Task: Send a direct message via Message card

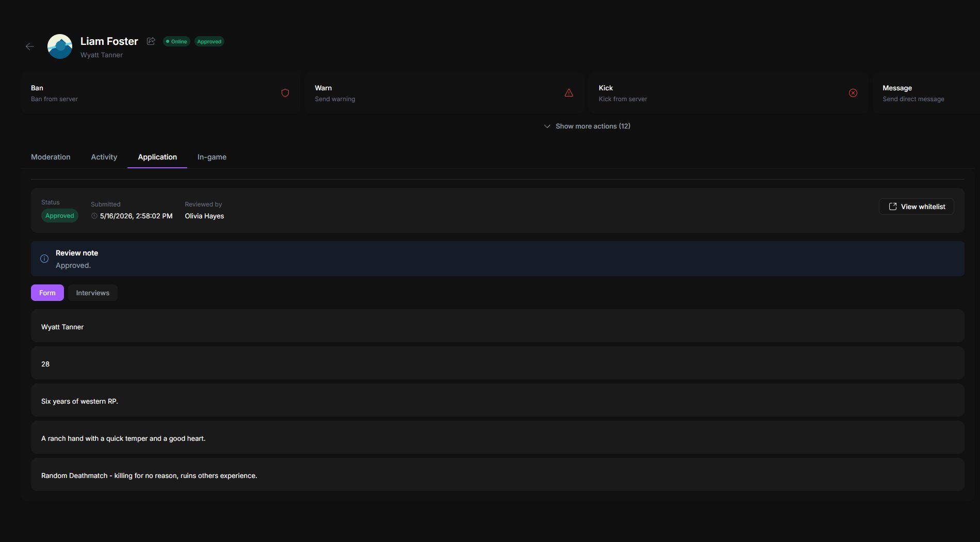Action: tap(926, 93)
